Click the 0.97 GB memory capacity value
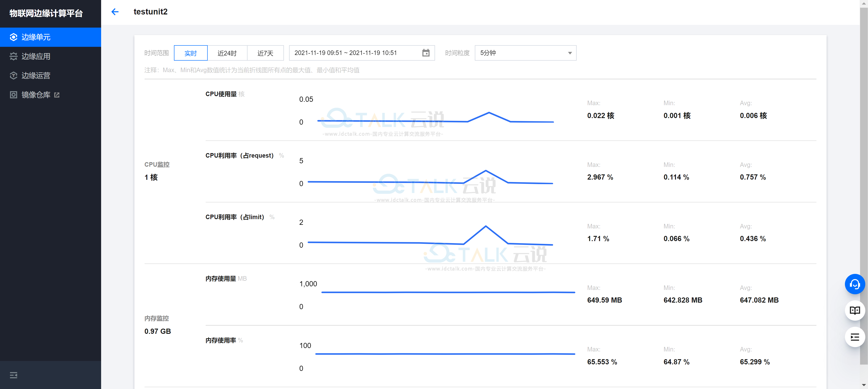This screenshot has height=389, width=868. coord(158,331)
